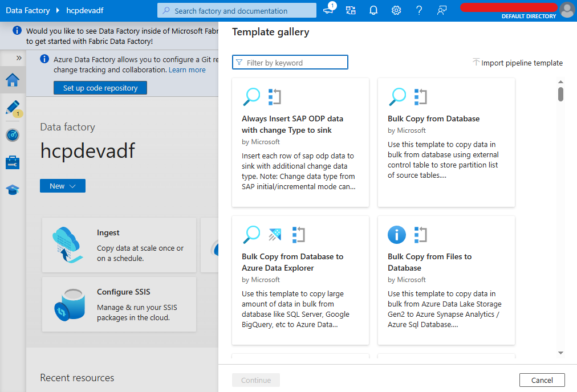Click Set up code repository
Screen dimensions: 577x392
(100, 88)
